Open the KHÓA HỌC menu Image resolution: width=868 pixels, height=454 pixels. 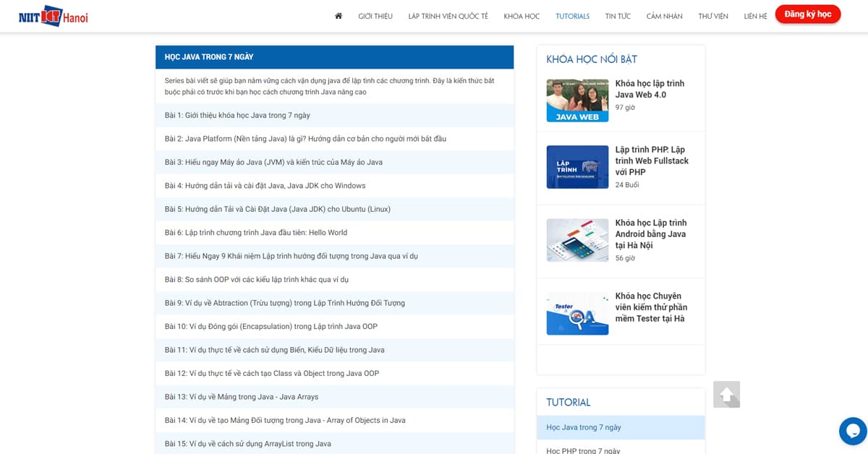point(522,16)
